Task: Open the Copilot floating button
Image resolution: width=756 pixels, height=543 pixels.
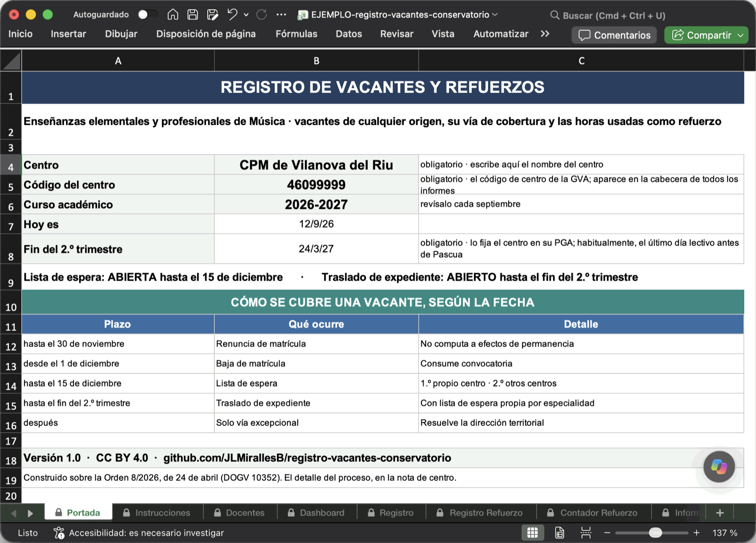Action: point(719,467)
